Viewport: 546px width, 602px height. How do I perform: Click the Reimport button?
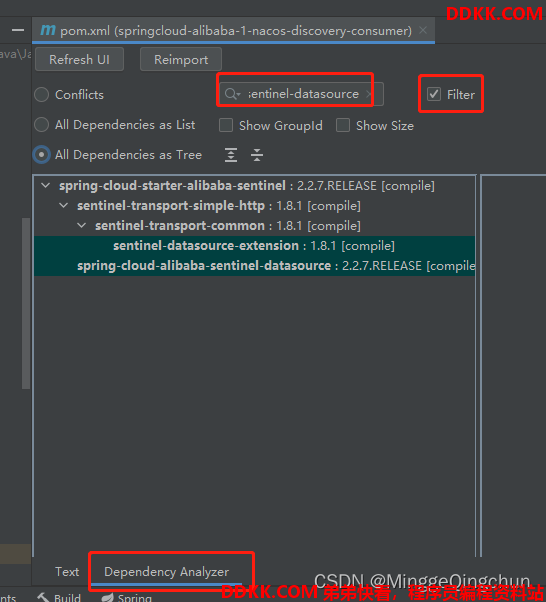tap(181, 60)
